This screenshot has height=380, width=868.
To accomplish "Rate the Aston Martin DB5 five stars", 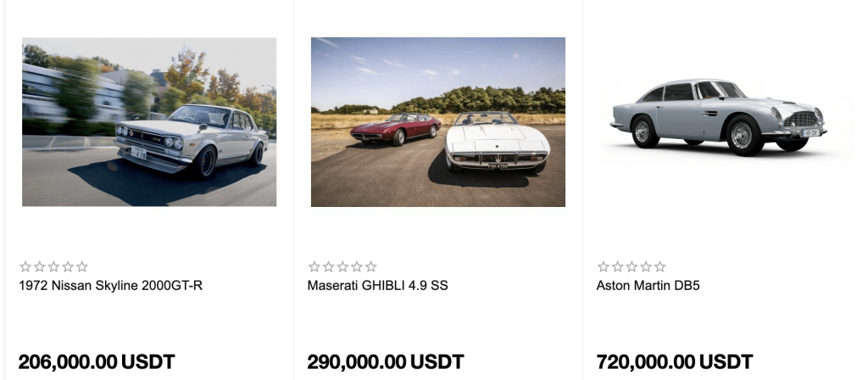I will (x=660, y=266).
